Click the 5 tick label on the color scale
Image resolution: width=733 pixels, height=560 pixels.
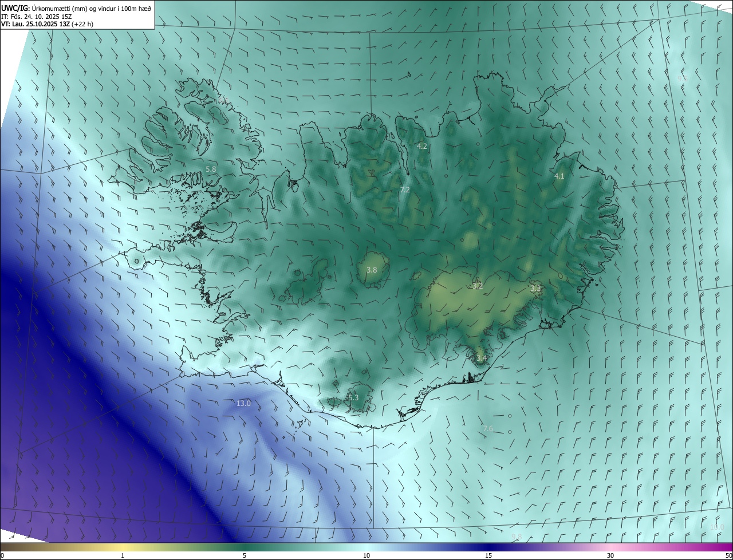[x=245, y=556]
